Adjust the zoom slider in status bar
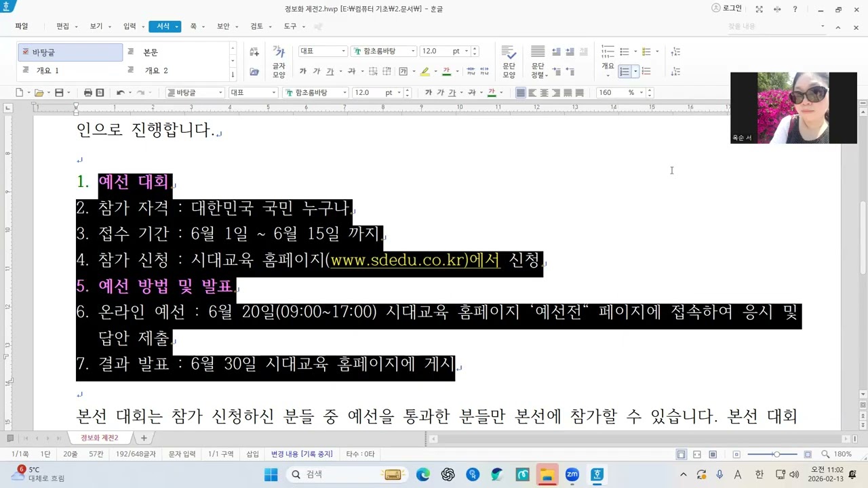Viewport: 868px width, 488px height. point(776,454)
